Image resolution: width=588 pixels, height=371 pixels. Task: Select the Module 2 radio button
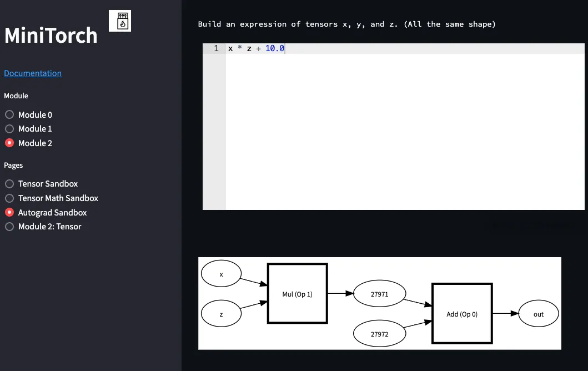[9, 143]
